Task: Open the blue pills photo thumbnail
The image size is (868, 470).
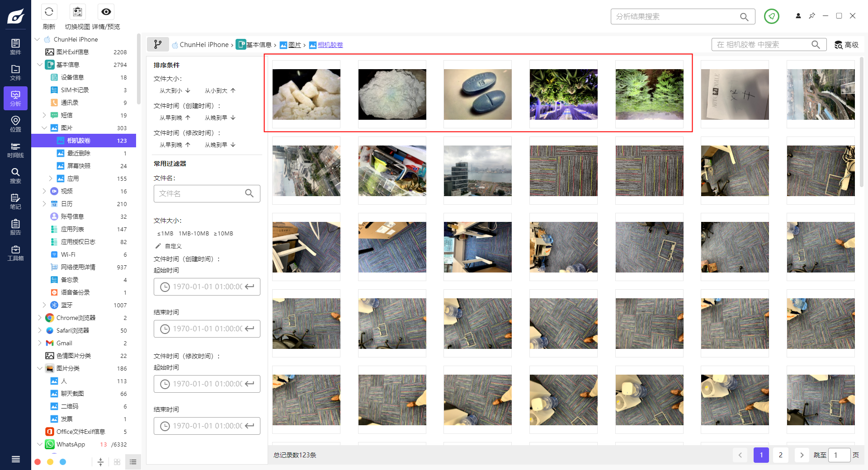Action: (477, 94)
